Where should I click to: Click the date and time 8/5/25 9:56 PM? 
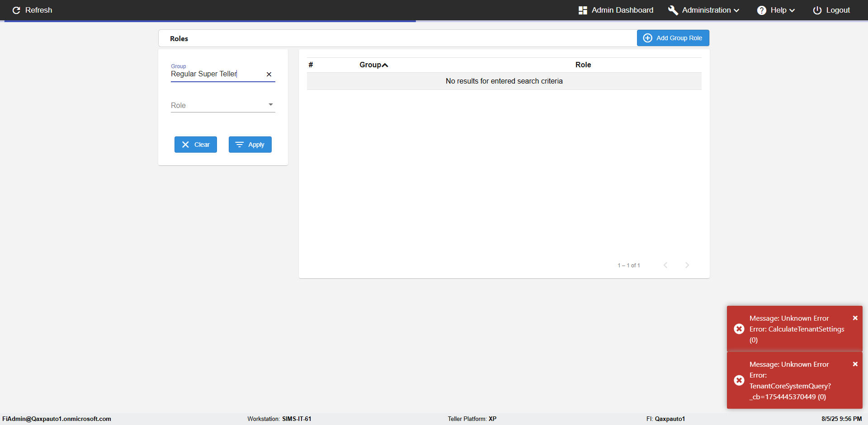[842, 419]
